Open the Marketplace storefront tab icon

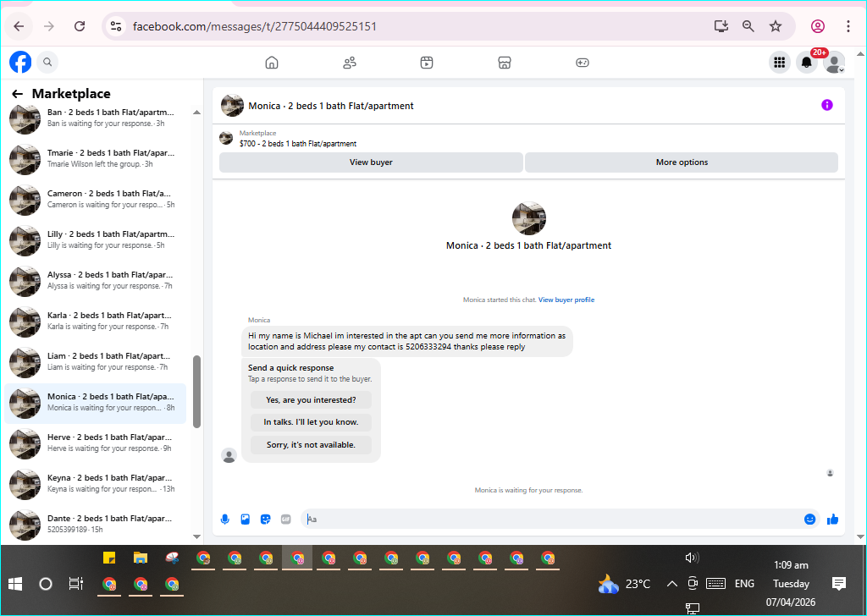505,63
